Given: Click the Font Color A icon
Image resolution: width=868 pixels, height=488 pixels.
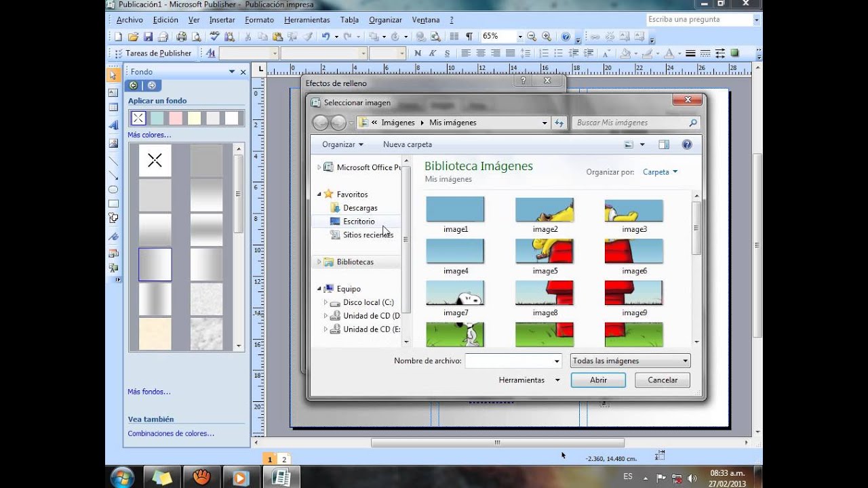Looking at the screenshot, I should (x=669, y=54).
